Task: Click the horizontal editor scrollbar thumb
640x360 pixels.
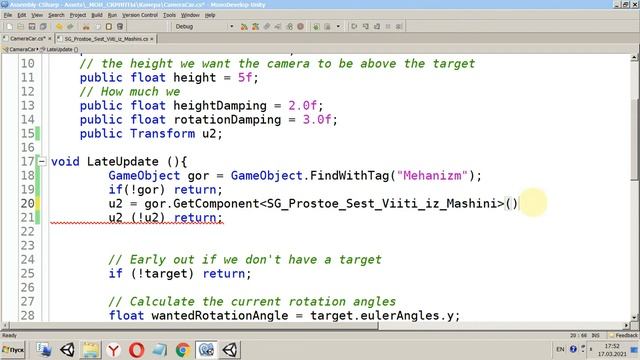Action: (x=194, y=326)
